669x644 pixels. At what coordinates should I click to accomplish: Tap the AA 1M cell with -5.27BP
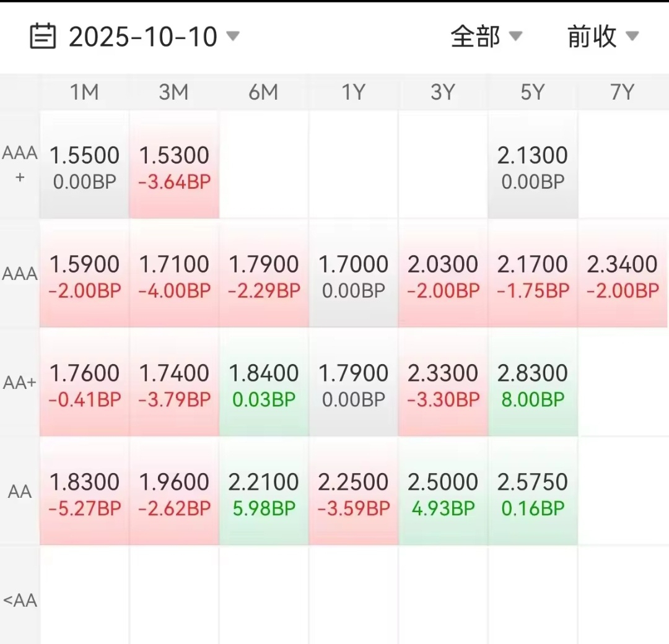pyautogui.click(x=85, y=492)
